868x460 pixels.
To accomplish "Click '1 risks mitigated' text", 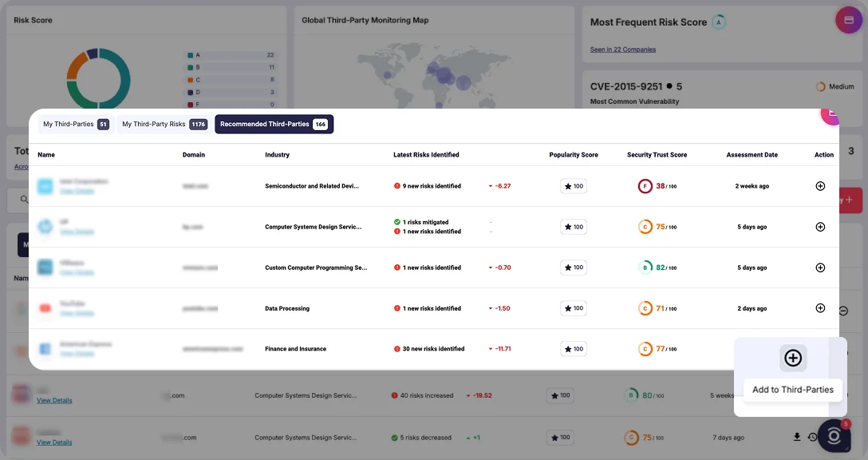I will pyautogui.click(x=426, y=222).
